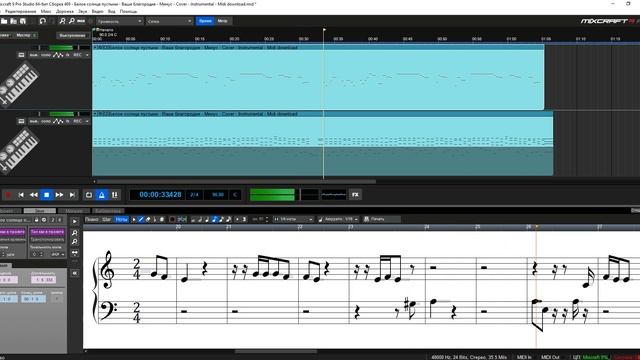Screen dimensions: 640x360
Task: Toggle the dotted note button
Action: tap(237, 220)
